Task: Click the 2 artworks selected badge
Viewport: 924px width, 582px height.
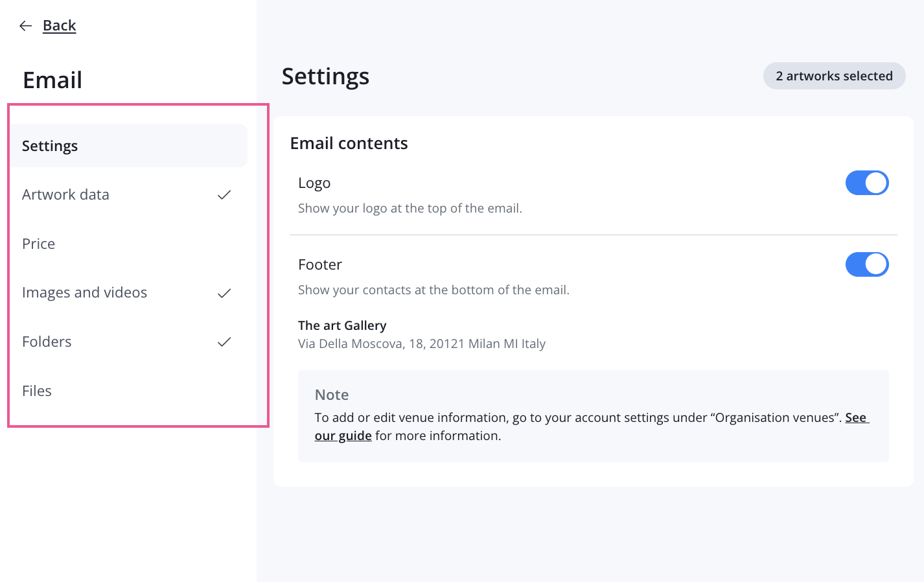Action: 834,76
